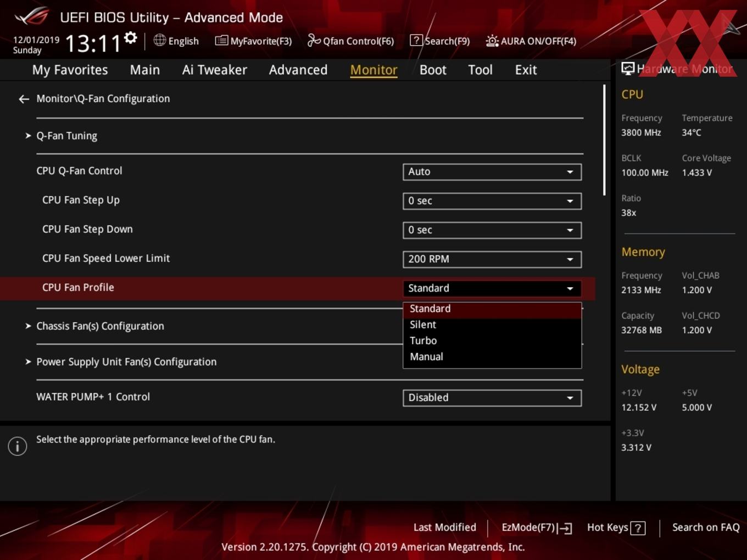Screen dimensions: 747x560
Task: Click the 2133 MHz memory frequency value
Action: [641, 290]
